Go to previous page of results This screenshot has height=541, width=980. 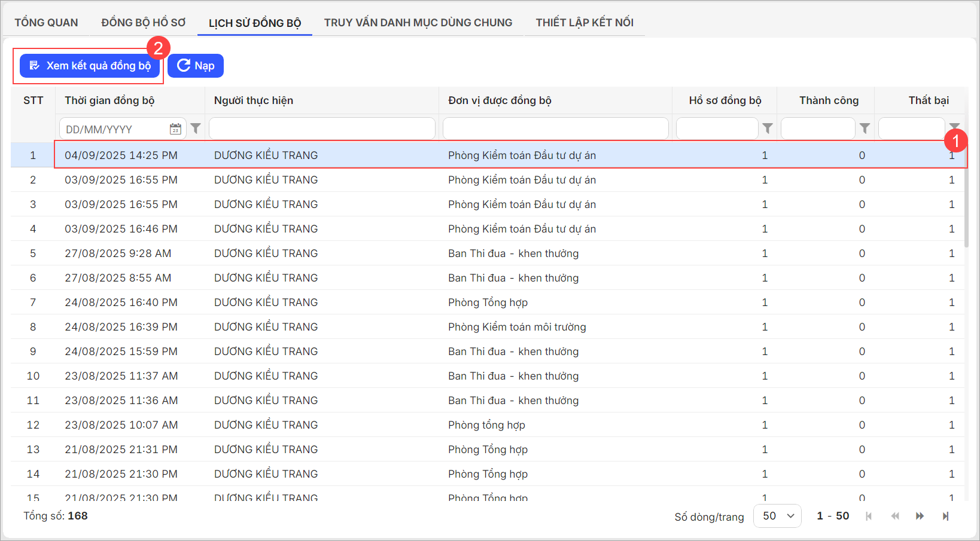point(895,516)
